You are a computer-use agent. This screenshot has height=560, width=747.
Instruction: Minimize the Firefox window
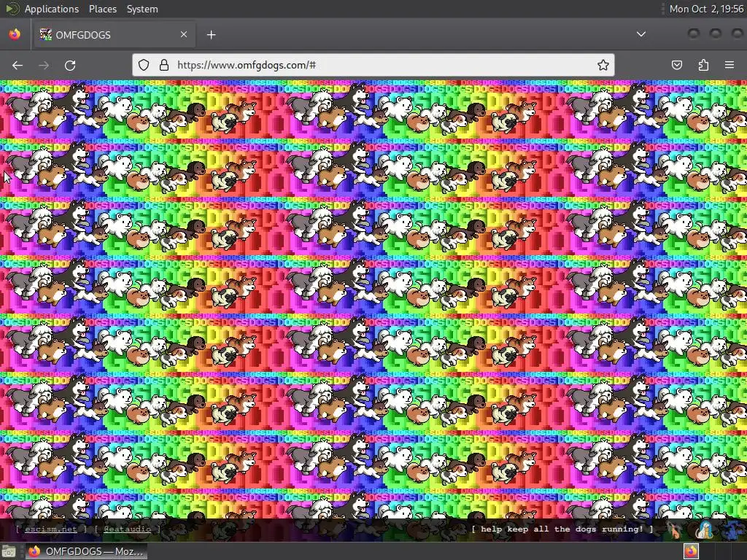(694, 34)
